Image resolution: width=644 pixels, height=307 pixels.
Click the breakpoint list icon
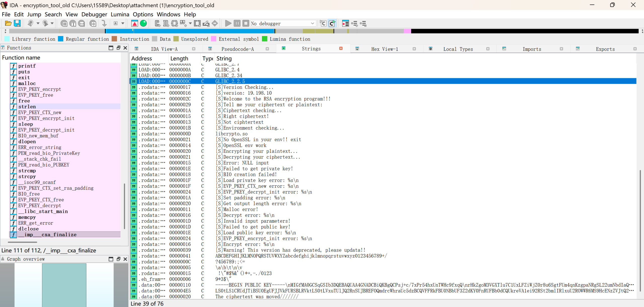click(x=345, y=23)
